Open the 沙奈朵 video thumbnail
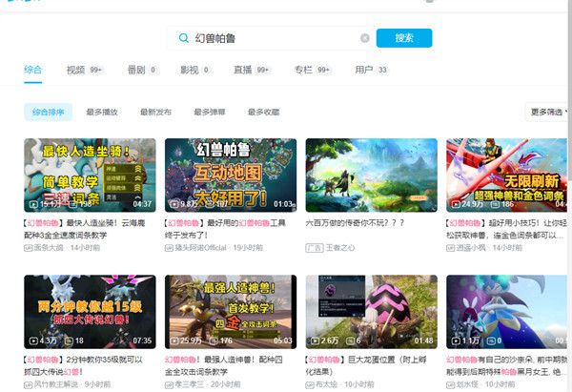572x392 pixels. coord(507,312)
